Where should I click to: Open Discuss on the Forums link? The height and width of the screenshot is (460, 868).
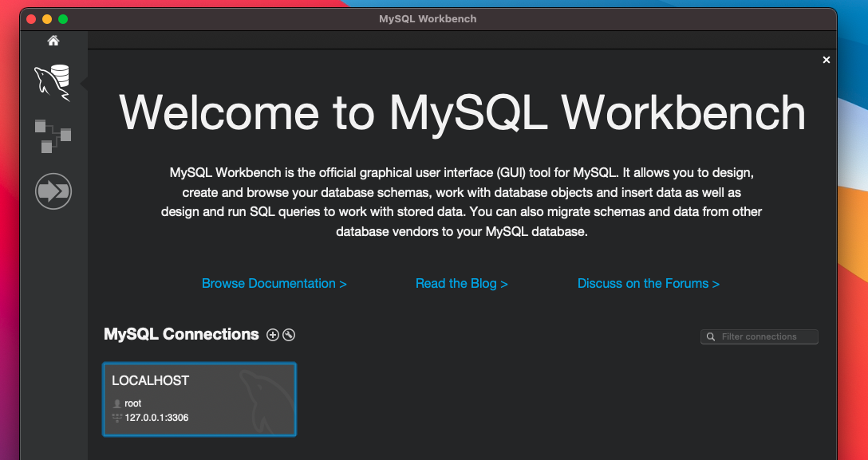point(649,284)
